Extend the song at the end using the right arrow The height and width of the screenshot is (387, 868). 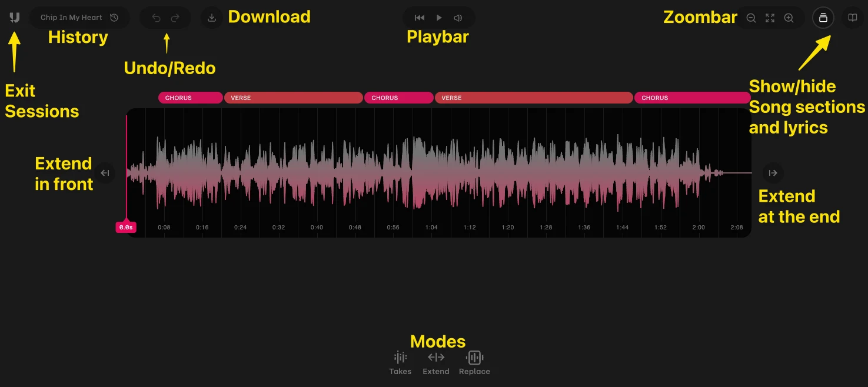(773, 173)
